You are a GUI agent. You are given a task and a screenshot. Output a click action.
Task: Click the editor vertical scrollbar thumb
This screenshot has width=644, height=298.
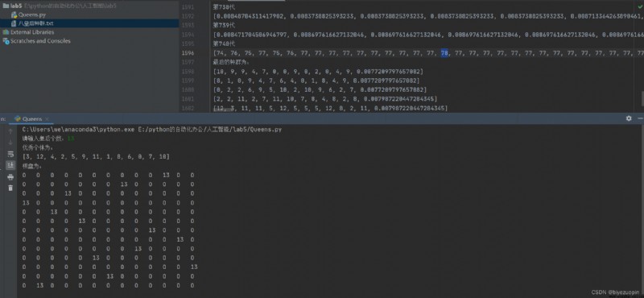642,98
